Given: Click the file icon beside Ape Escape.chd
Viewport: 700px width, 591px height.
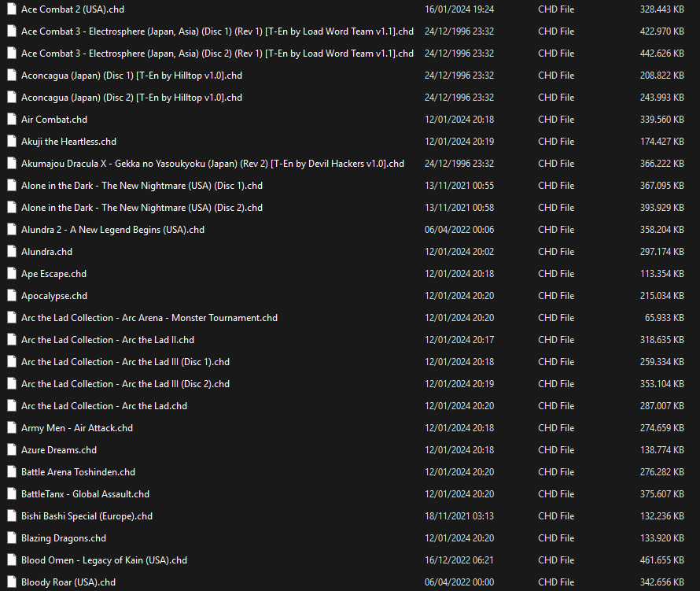Looking at the screenshot, I should [12, 273].
